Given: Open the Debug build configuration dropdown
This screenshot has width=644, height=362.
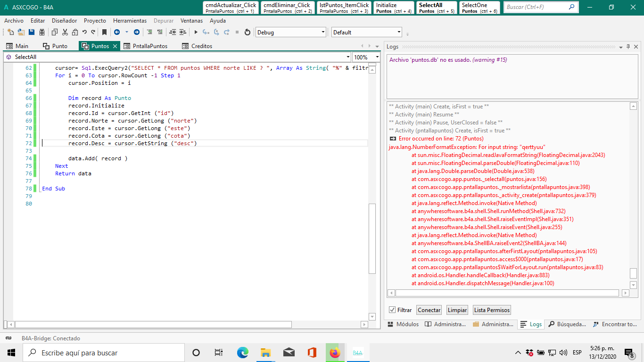Looking at the screenshot, I should (x=322, y=32).
